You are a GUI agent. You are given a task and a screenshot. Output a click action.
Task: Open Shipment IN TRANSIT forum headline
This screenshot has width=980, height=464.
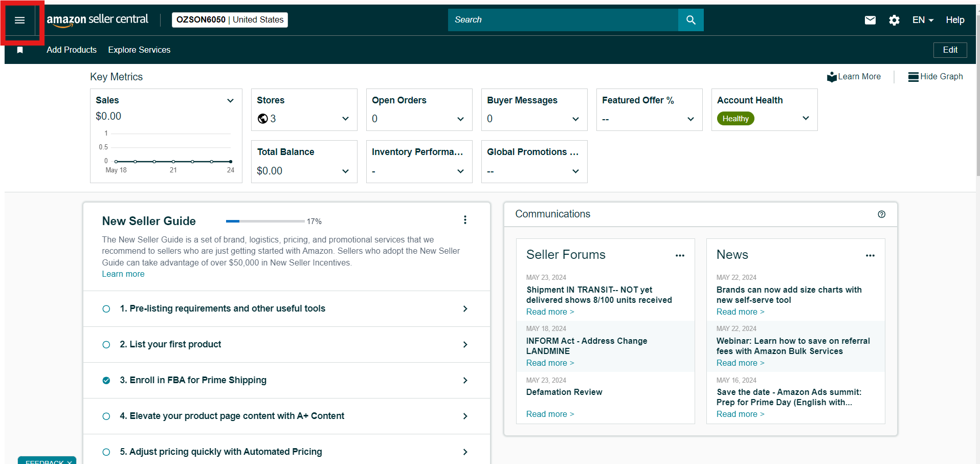point(599,295)
